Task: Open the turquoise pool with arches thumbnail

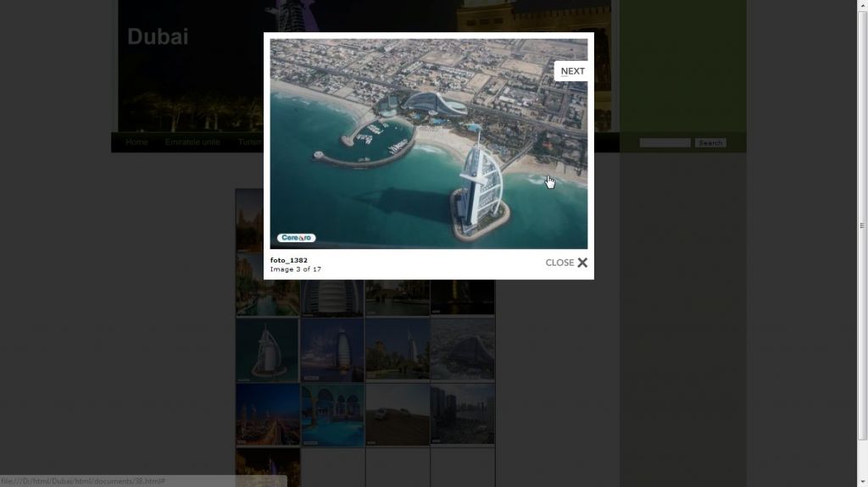Action: tap(332, 414)
